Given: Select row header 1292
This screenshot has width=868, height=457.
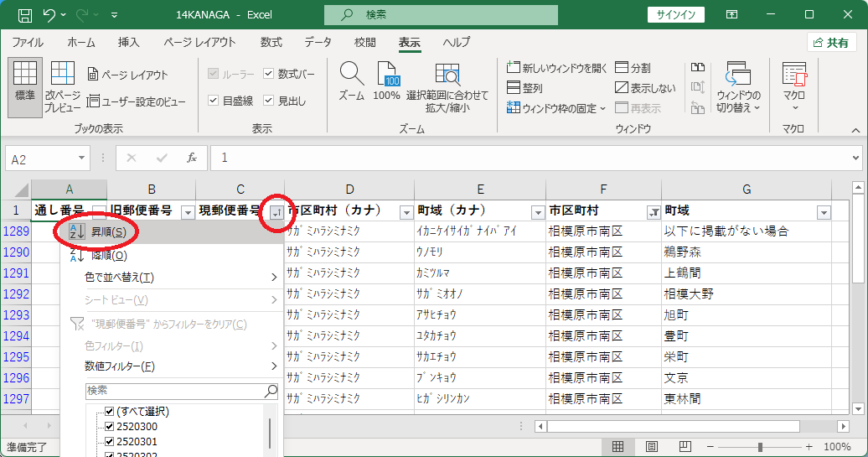Looking at the screenshot, I should 16,293.
